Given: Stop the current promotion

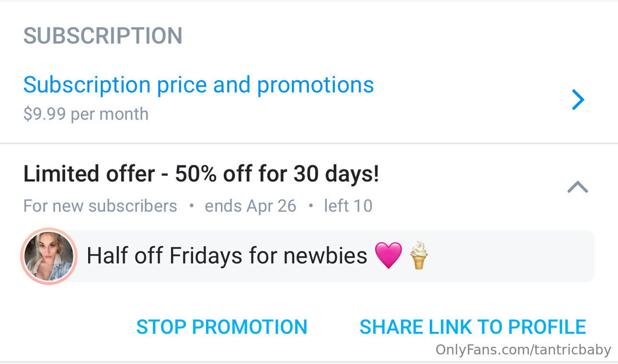Looking at the screenshot, I should pos(221,327).
